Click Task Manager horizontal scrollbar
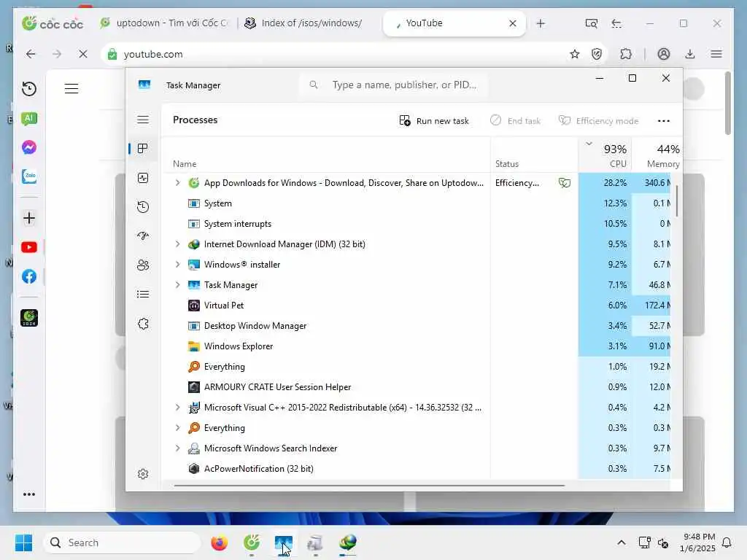This screenshot has height=560, width=747. coord(369,486)
